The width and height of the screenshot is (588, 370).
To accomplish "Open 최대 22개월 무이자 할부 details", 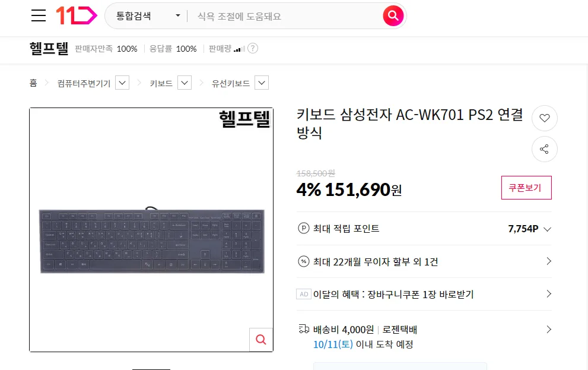I will (x=424, y=261).
